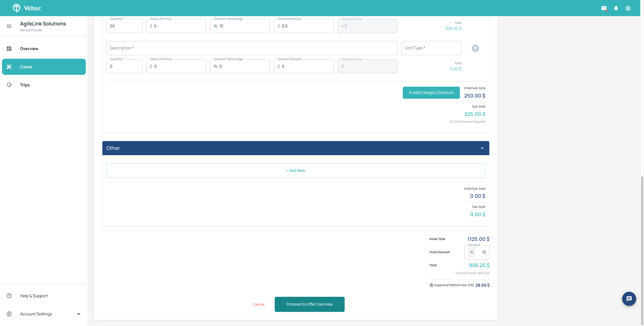
Task: Edit discount amount showing 0,5
Action: point(304,26)
